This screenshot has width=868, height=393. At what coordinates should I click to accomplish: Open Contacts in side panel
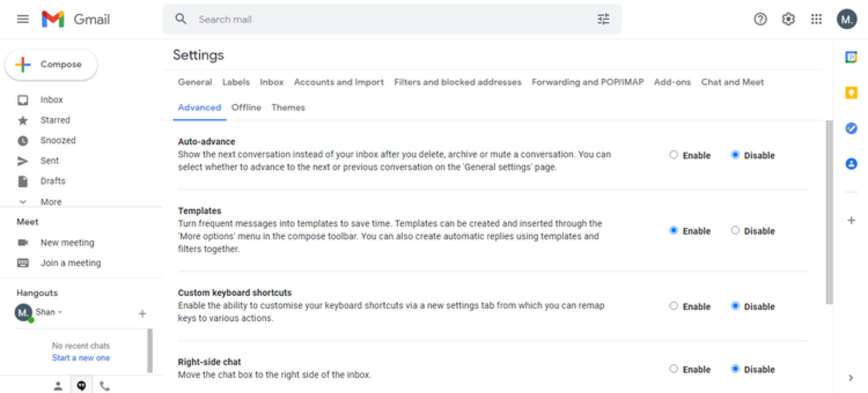[x=851, y=164]
